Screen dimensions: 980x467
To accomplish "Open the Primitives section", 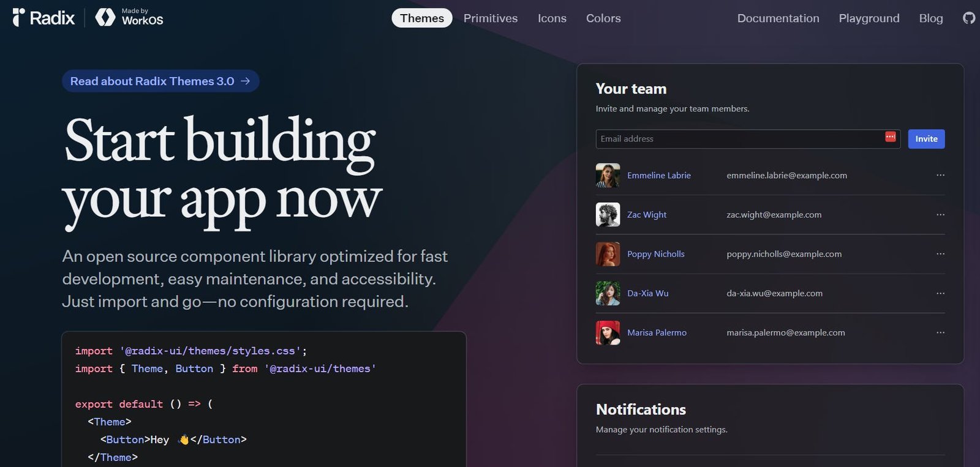I will 490,18.
